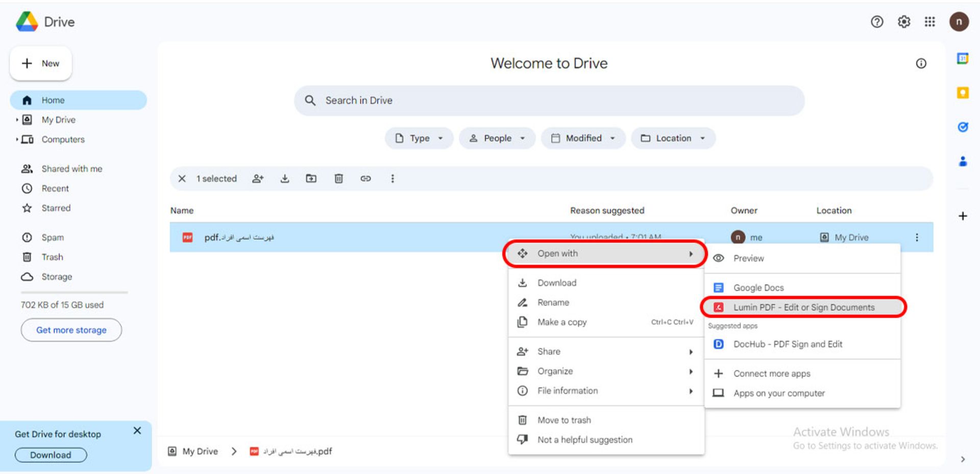Open the Type filter dropdown

(x=419, y=138)
